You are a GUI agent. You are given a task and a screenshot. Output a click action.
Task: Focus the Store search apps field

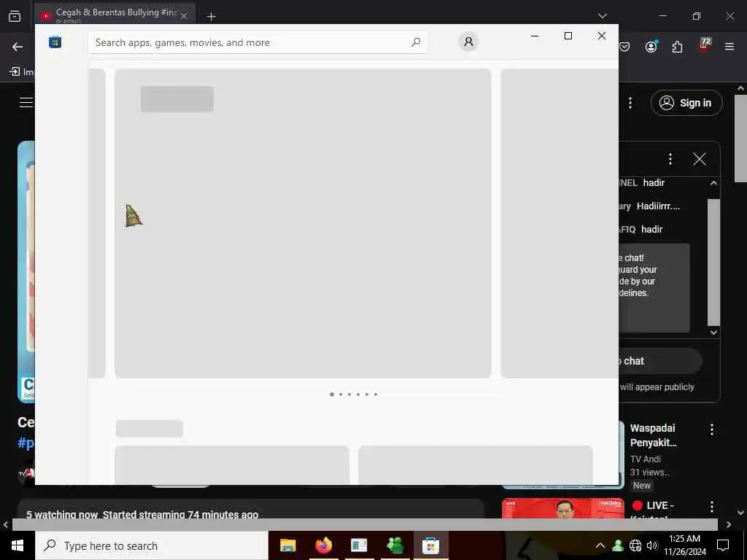258,42
